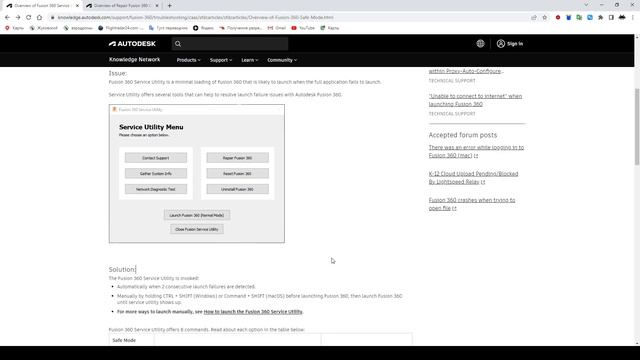Click the Sign In user icon
Screen dimensions: 640x360
pyautogui.click(x=501, y=44)
